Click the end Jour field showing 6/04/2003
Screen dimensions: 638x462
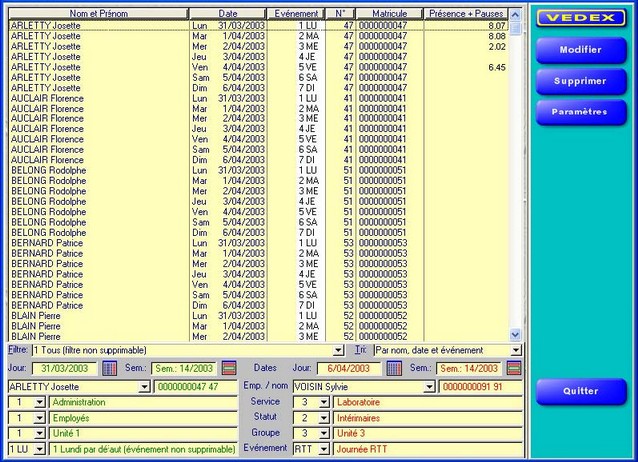click(349, 368)
